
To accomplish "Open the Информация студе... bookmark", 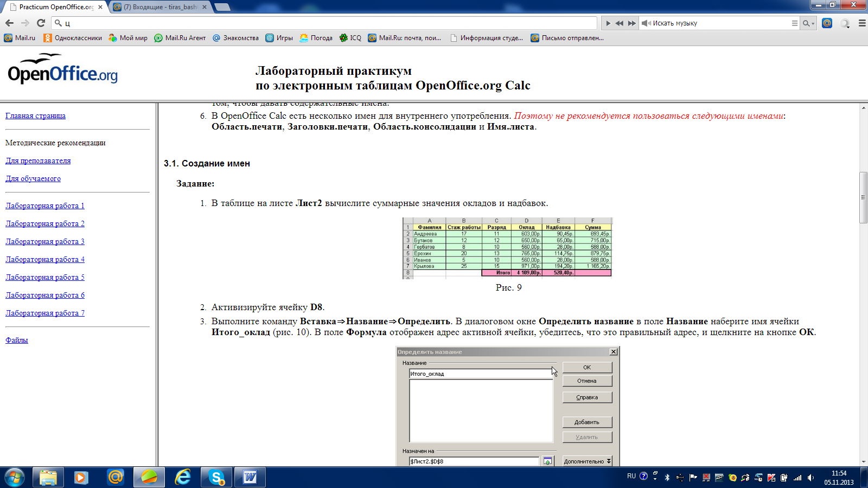I will pos(487,38).
